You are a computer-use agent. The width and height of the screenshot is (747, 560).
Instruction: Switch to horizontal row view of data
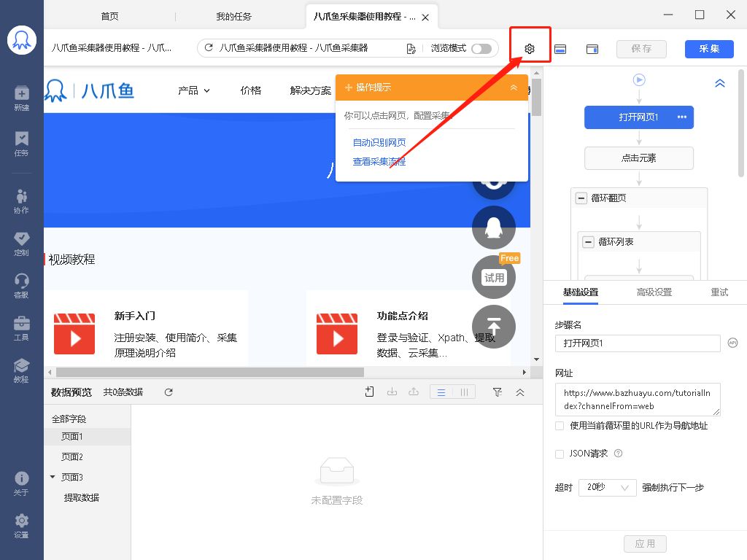(441, 392)
